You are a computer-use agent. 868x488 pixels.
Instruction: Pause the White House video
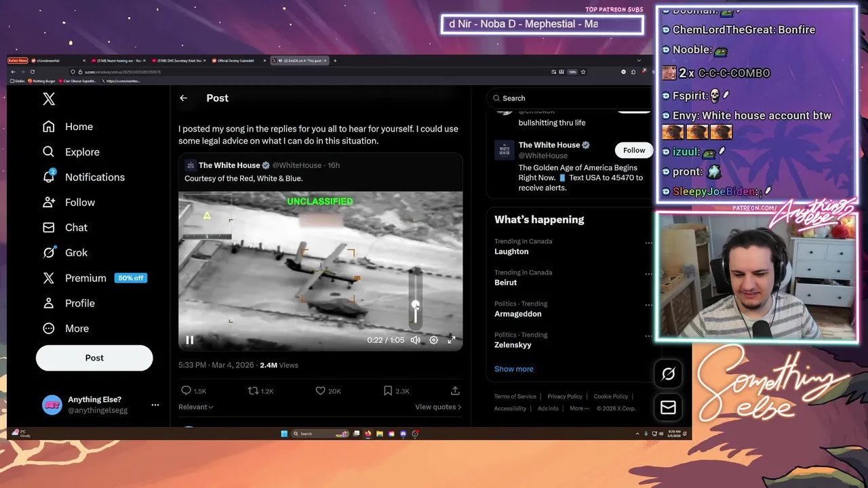[190, 340]
